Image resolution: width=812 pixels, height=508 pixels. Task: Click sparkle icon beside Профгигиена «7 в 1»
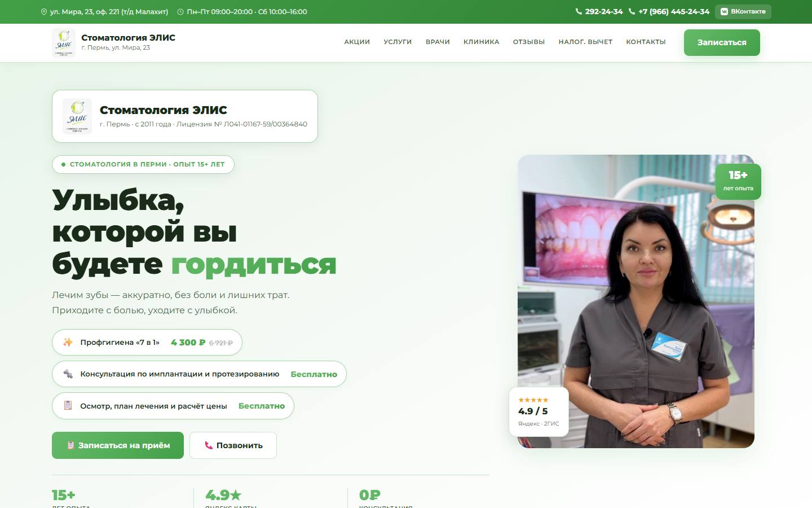[x=68, y=342]
